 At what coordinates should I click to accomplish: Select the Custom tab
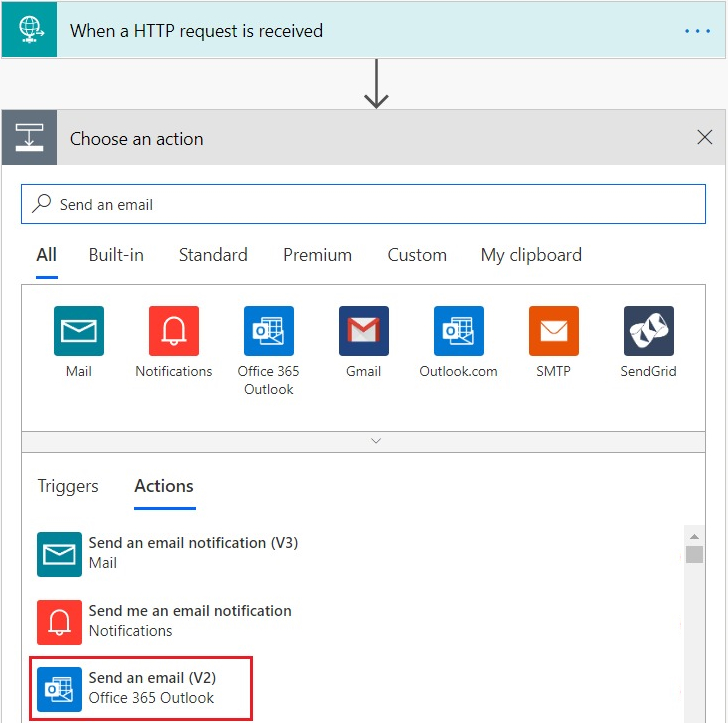click(417, 255)
